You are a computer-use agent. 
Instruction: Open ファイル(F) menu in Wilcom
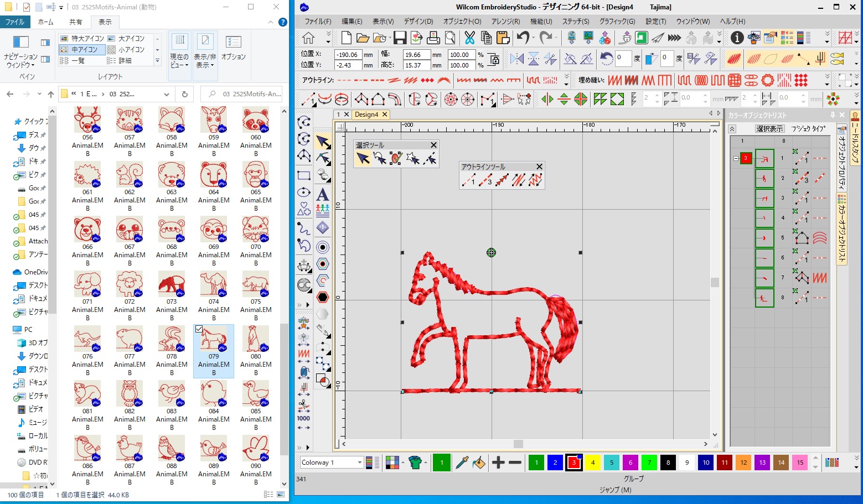(x=318, y=21)
